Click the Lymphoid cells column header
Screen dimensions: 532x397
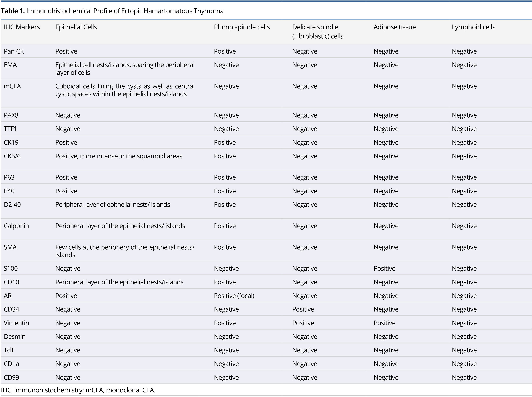[x=473, y=27]
